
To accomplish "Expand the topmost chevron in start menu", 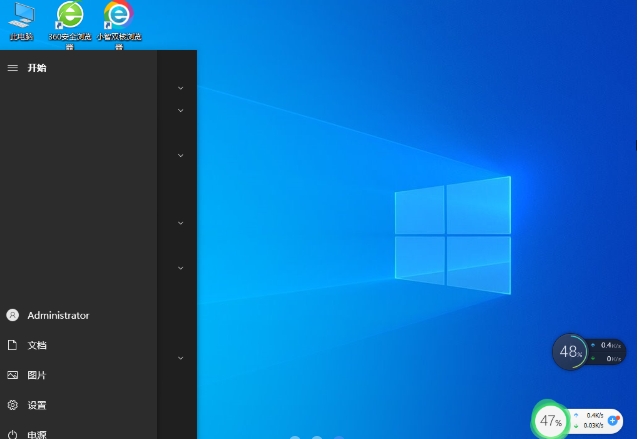I will [181, 88].
